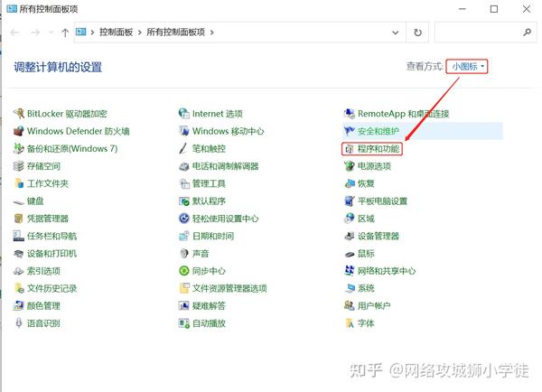The height and width of the screenshot is (392, 542).
Task: Go forward with the forward arrow
Action: point(35,33)
